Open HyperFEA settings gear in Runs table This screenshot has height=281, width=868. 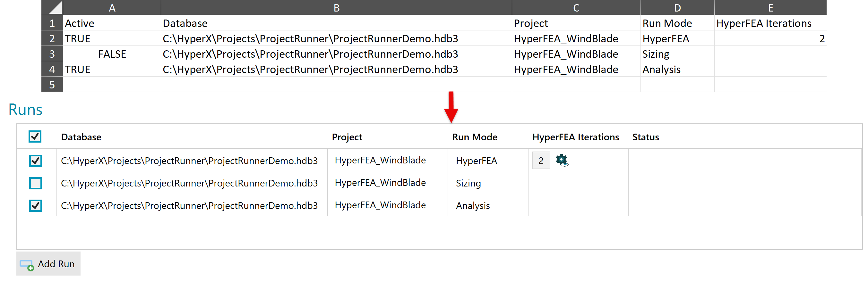point(561,160)
